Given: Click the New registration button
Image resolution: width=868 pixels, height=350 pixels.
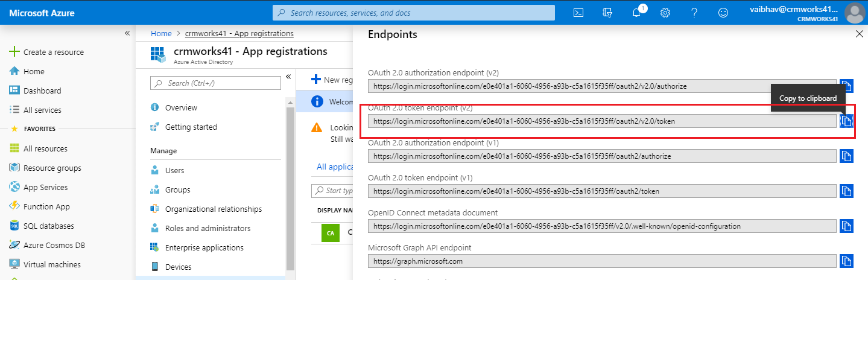Looking at the screenshot, I should (x=332, y=80).
